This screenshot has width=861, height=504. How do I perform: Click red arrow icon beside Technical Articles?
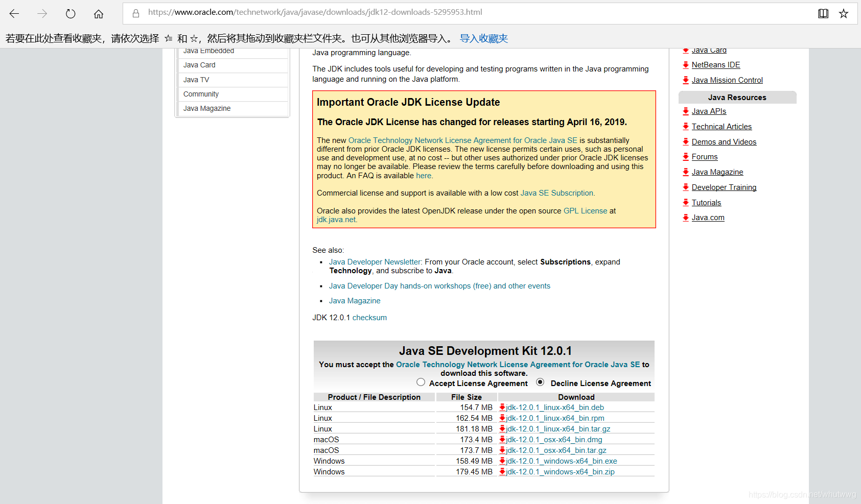[686, 127]
